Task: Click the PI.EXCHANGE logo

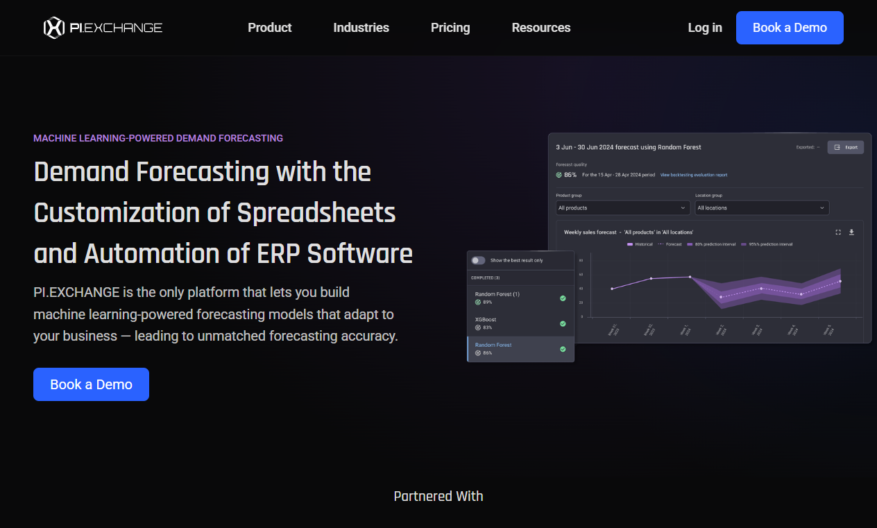Action: pos(103,27)
